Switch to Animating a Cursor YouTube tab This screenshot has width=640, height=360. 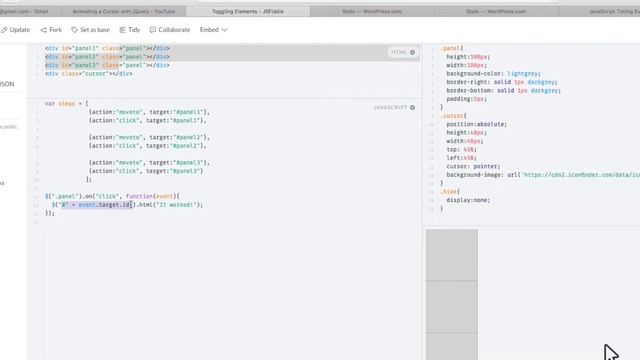click(x=124, y=11)
